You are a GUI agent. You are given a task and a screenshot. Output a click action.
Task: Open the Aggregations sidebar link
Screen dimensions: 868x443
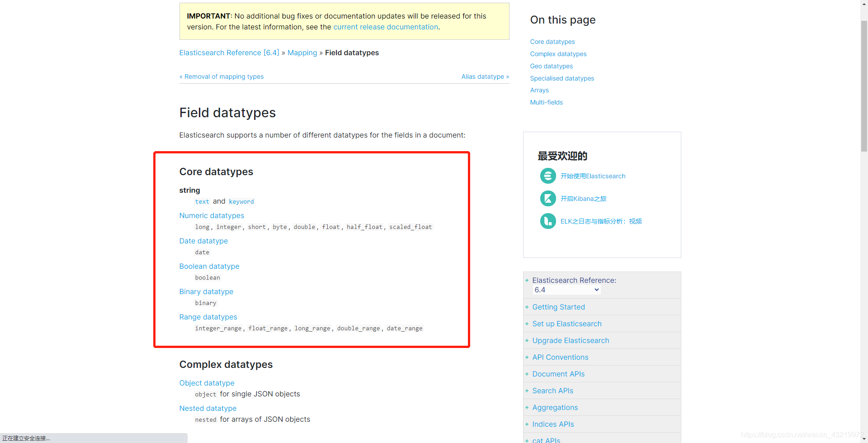point(555,407)
